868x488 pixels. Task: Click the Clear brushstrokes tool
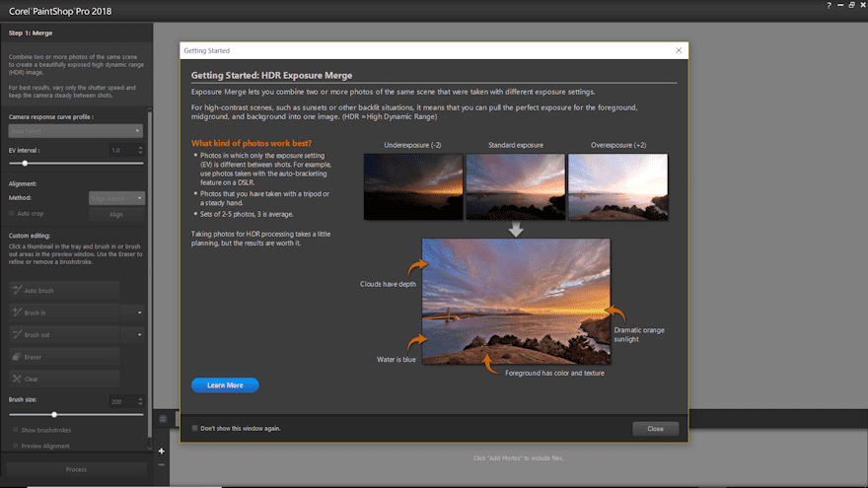pos(64,379)
